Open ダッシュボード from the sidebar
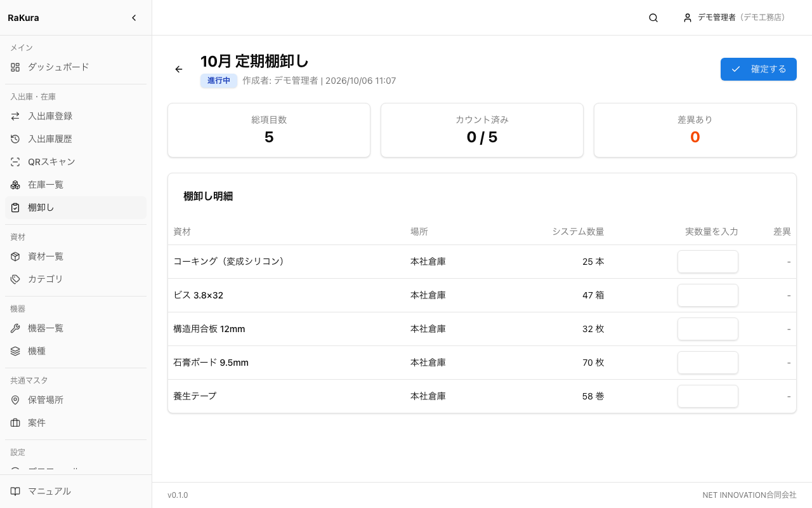This screenshot has height=508, width=812. click(75, 67)
